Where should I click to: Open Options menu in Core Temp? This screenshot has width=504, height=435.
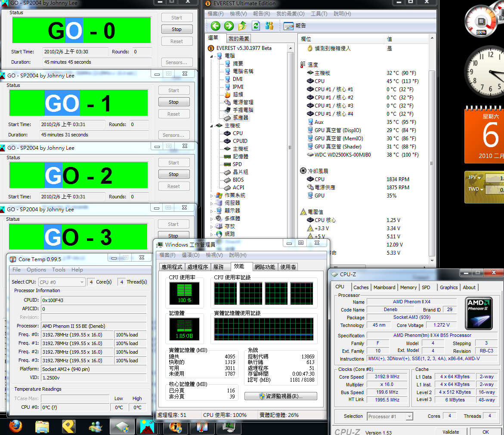point(36,269)
